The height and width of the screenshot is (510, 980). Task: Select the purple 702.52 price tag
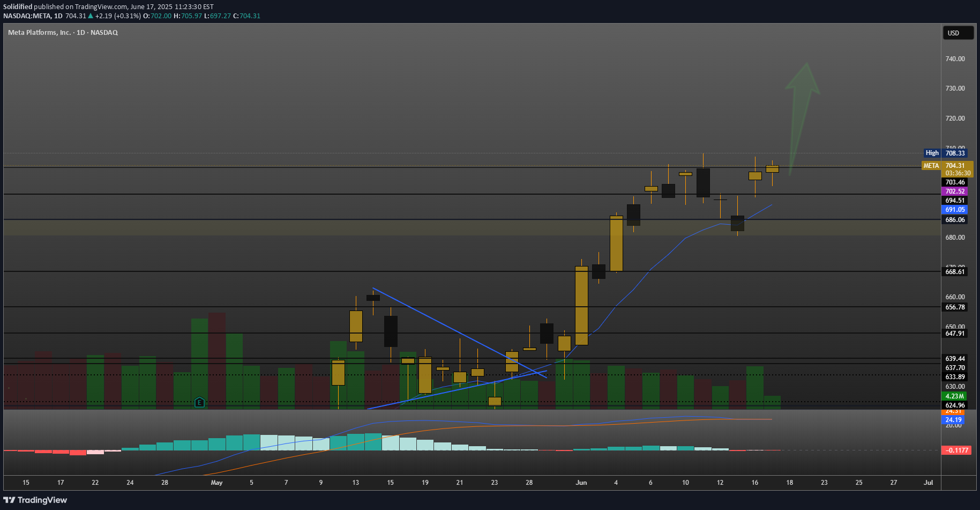point(954,191)
